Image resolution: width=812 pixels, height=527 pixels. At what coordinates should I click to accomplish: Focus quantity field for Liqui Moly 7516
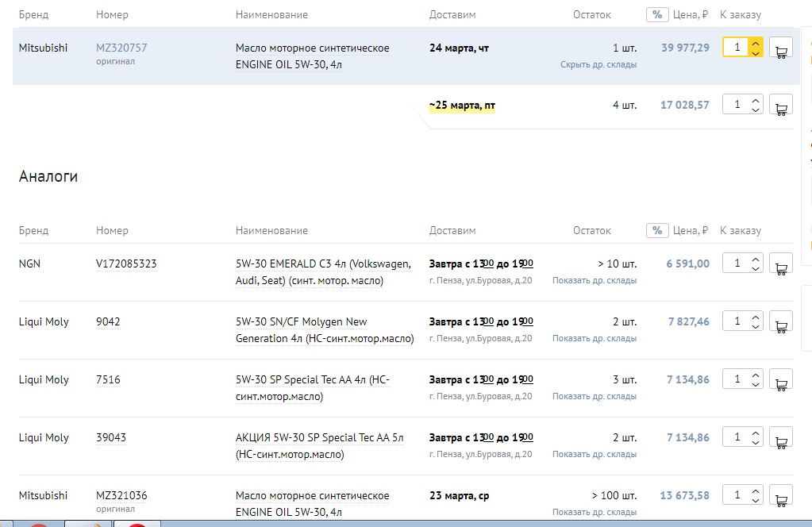point(737,379)
